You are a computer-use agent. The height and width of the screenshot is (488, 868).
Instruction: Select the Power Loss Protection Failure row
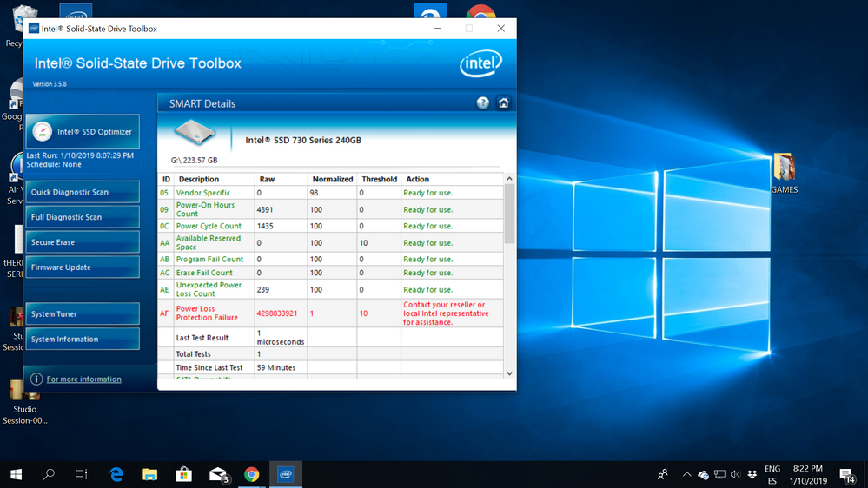pyautogui.click(x=330, y=313)
